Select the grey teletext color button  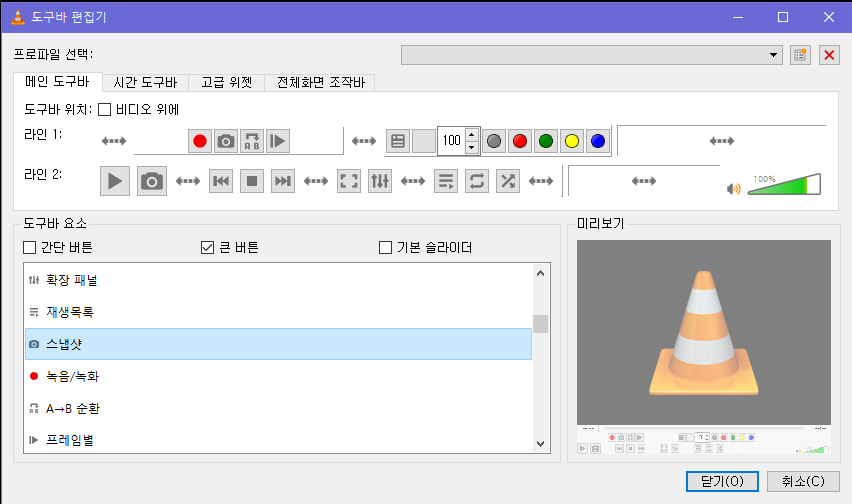coord(494,141)
